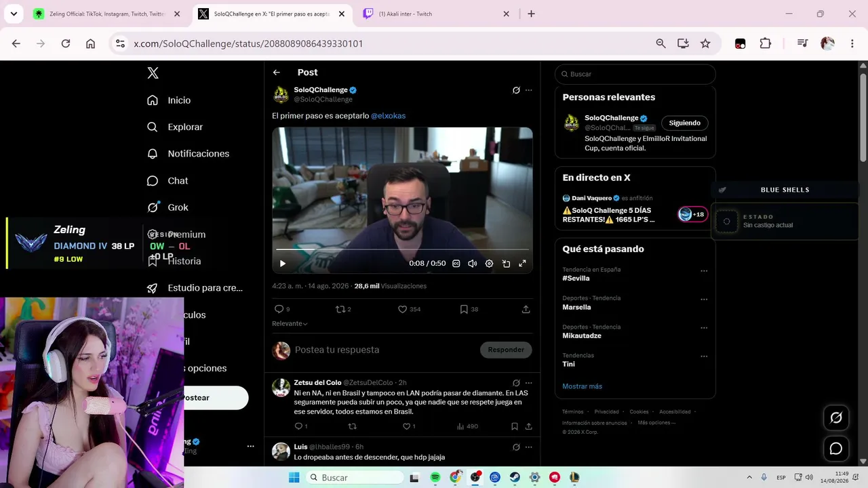
Task: Share Zetsu del Colo's comment
Action: point(529,426)
